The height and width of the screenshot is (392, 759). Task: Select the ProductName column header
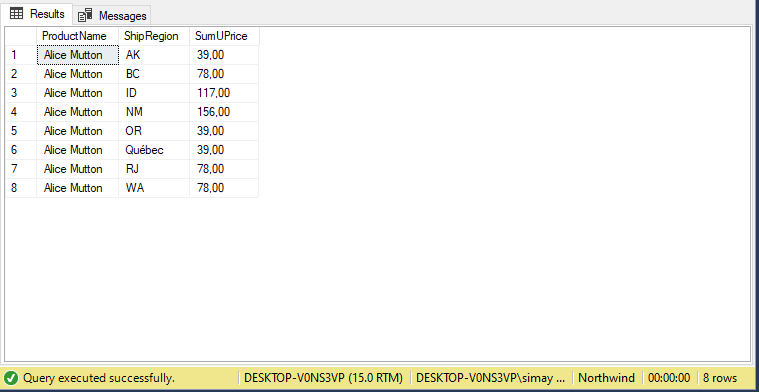(77, 36)
